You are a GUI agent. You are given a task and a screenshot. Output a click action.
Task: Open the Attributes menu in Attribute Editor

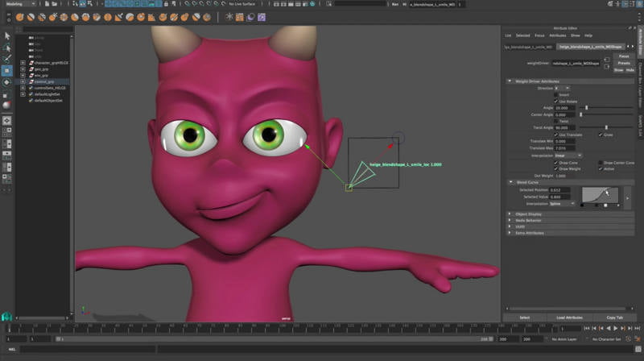point(557,35)
